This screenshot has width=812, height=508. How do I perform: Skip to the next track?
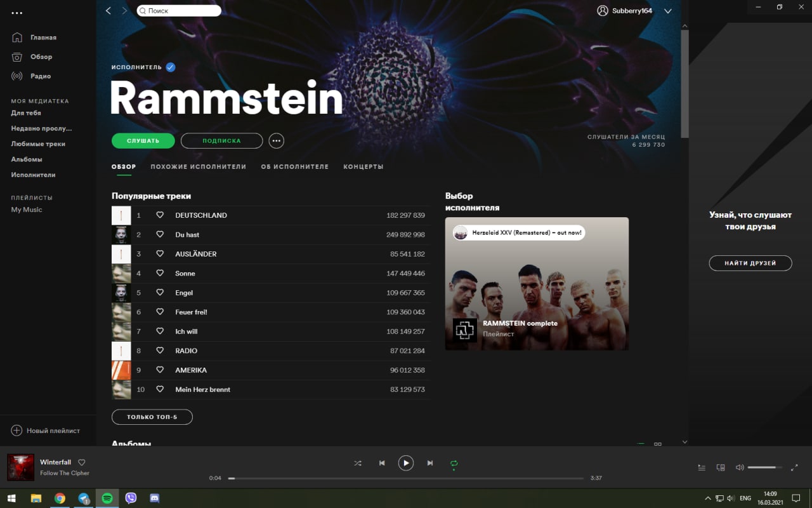430,464
